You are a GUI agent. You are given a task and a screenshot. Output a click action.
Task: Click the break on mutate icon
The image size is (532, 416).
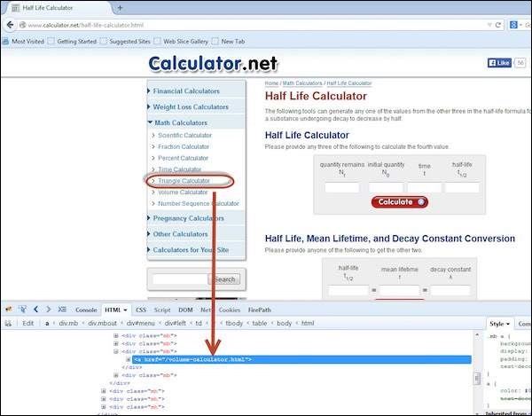[8, 324]
